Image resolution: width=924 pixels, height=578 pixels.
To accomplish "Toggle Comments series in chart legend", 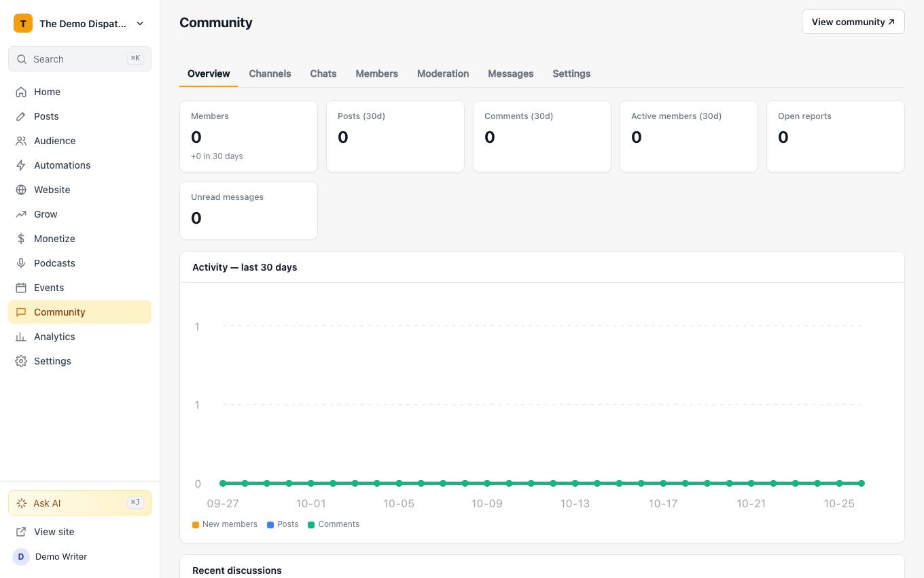I will [x=334, y=524].
